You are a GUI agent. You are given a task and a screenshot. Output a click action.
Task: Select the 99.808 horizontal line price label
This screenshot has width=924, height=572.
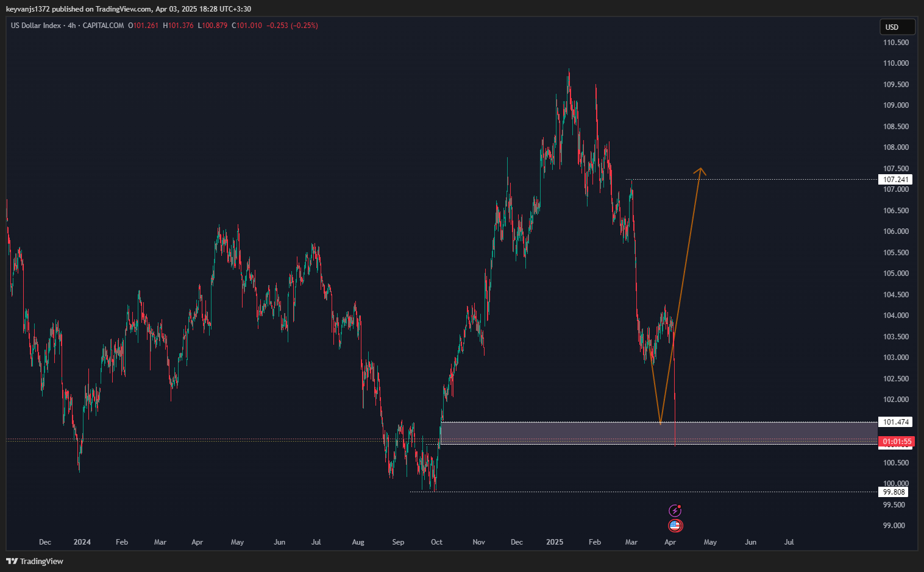(894, 492)
